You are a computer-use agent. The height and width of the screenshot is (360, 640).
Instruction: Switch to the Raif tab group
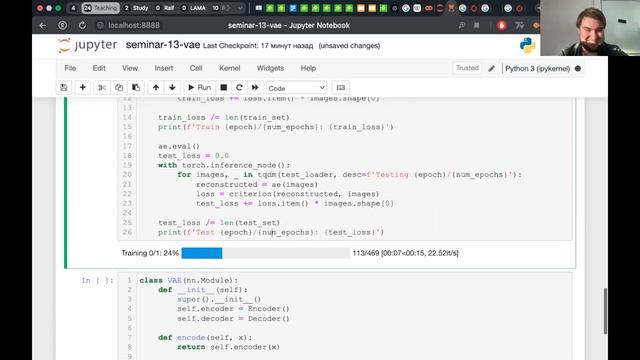165,8
